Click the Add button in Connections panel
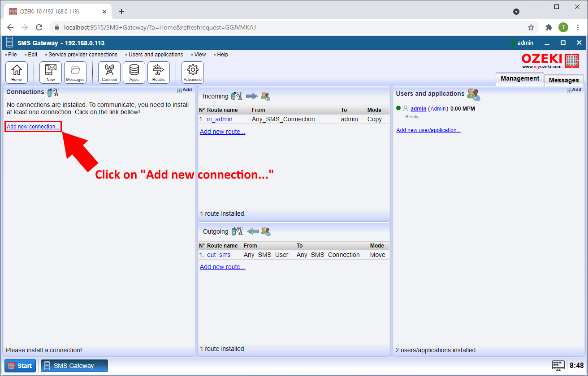Viewport: 588px width, 376px height. pos(185,90)
